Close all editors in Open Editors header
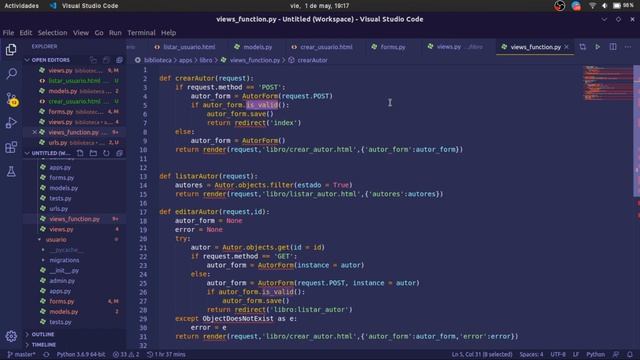640x360 pixels. (119, 60)
